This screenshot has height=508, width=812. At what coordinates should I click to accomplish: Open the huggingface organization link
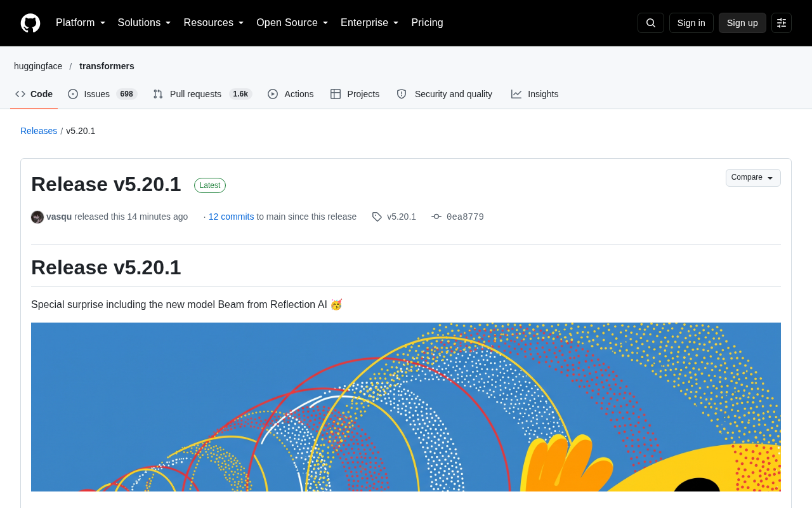(x=38, y=66)
